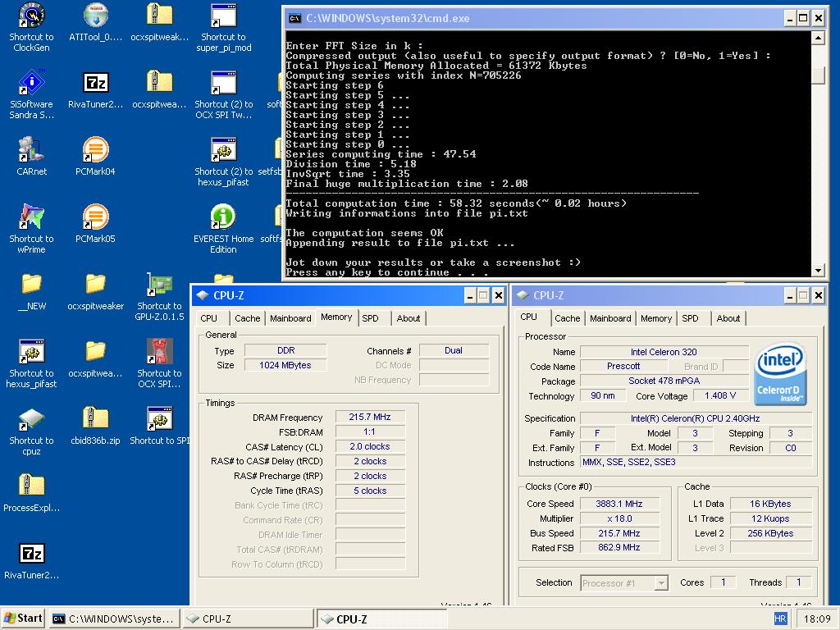
Task: Click the HR language indicator in tray
Action: click(x=780, y=619)
